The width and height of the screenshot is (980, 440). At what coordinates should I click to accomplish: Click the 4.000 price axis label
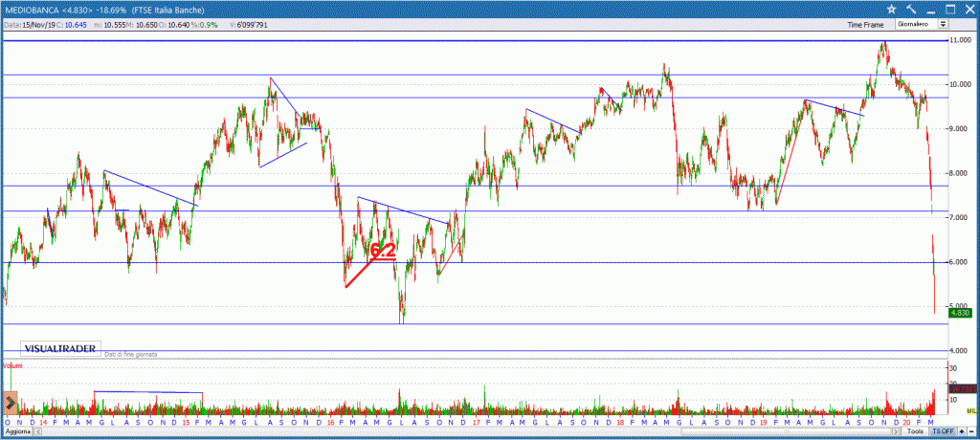coord(959,351)
